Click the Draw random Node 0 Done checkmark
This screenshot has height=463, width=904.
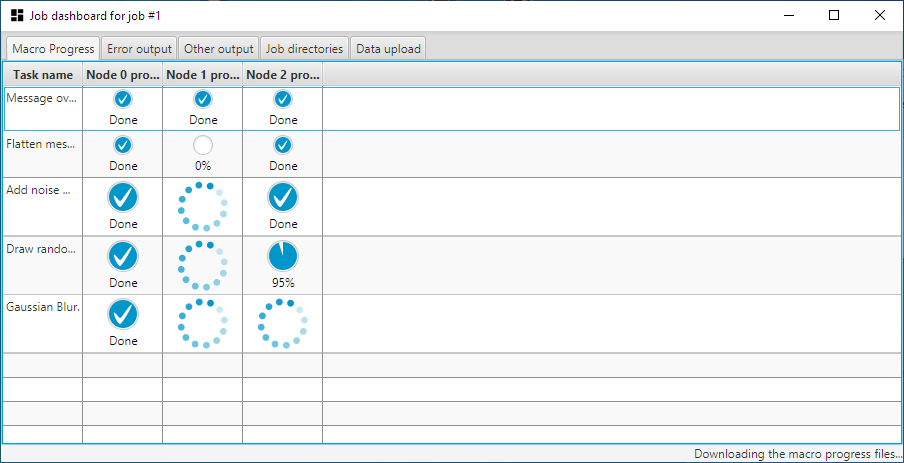[x=122, y=256]
